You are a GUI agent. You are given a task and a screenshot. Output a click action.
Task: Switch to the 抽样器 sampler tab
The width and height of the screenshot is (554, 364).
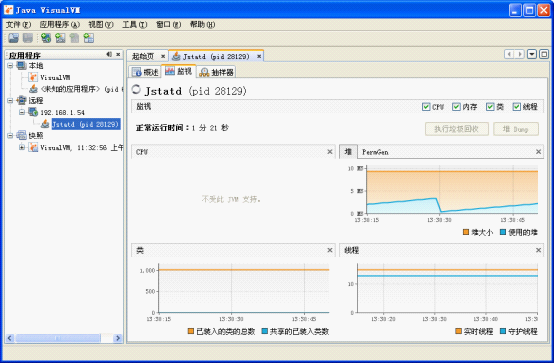point(217,72)
